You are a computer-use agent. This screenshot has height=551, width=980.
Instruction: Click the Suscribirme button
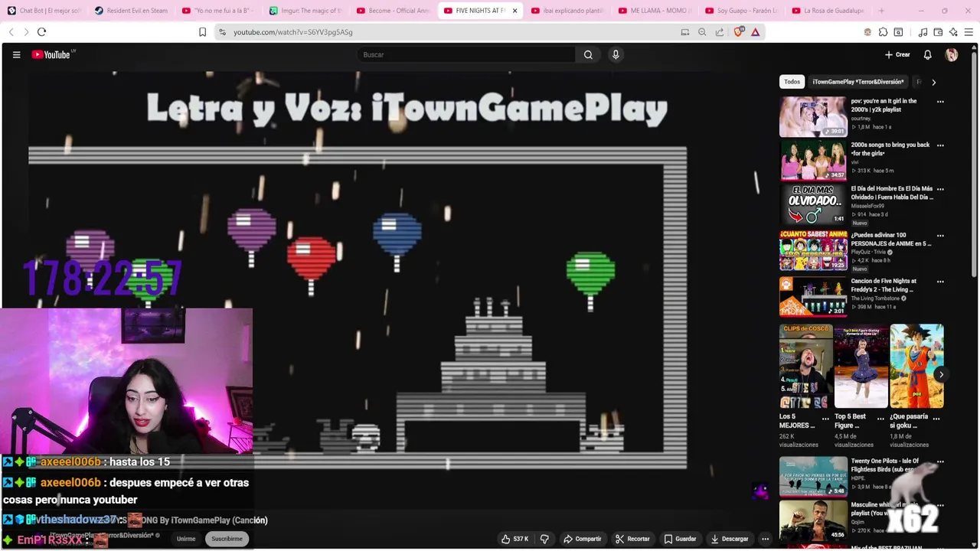(x=227, y=539)
